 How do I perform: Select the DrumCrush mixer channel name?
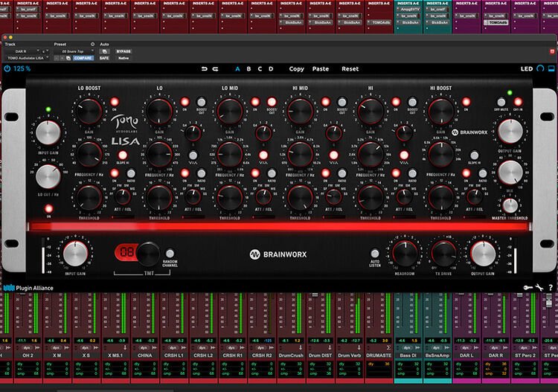[291, 356]
